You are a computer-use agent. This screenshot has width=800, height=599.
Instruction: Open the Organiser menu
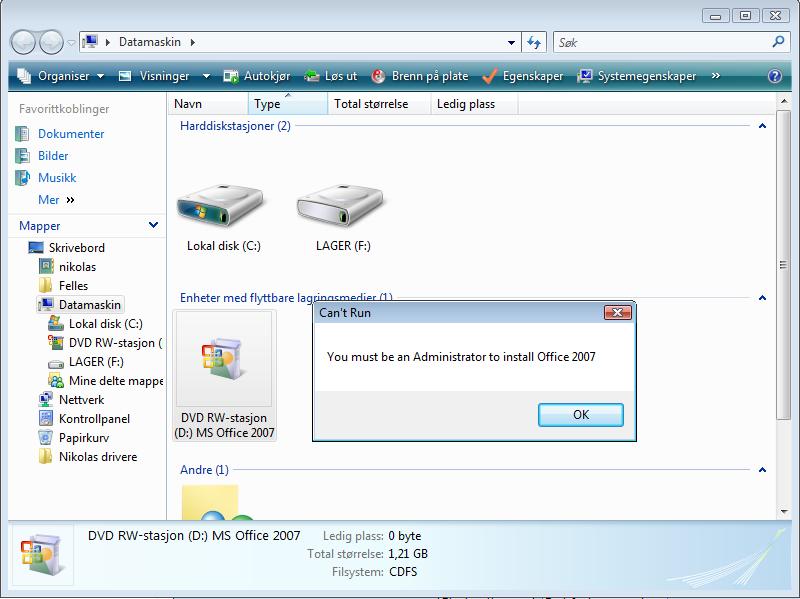pyautogui.click(x=61, y=76)
